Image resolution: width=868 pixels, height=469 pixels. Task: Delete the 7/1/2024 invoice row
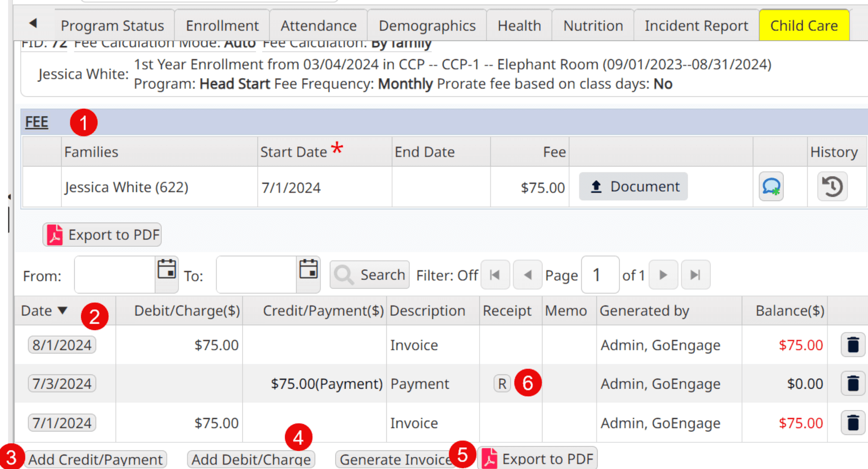pos(853,422)
